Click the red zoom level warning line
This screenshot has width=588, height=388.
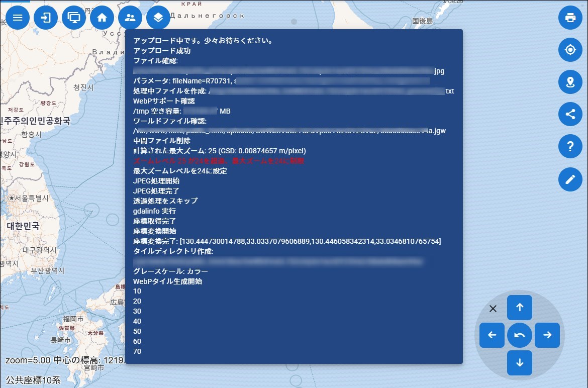coord(219,161)
